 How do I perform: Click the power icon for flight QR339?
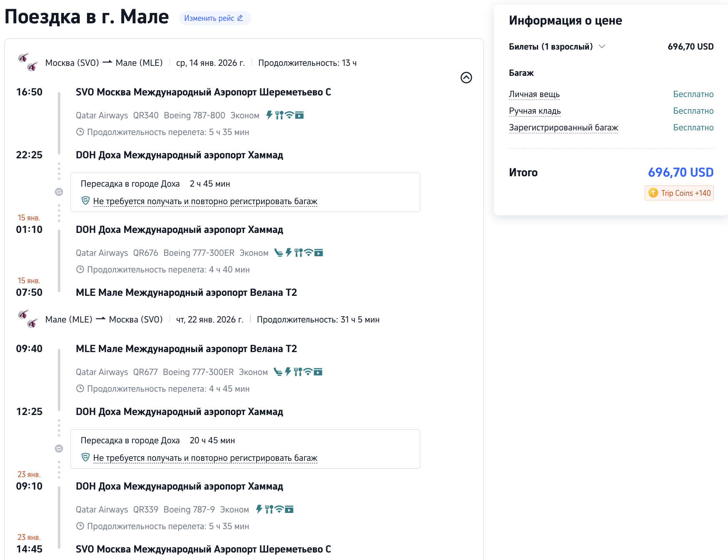pos(259,509)
